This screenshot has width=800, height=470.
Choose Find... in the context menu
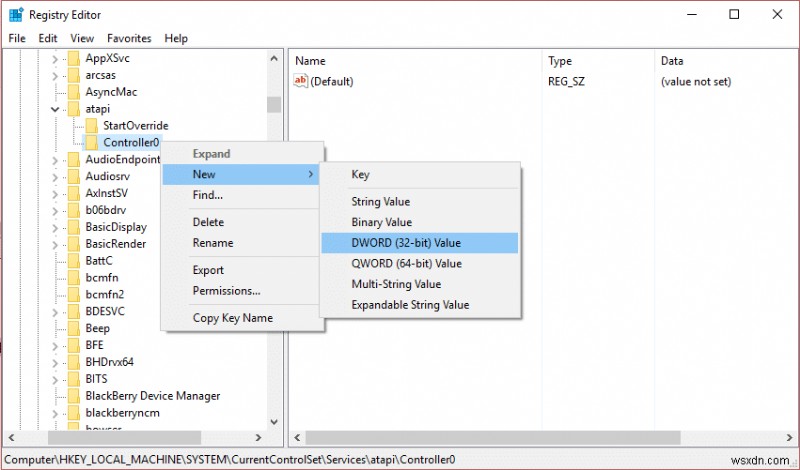(x=241, y=195)
